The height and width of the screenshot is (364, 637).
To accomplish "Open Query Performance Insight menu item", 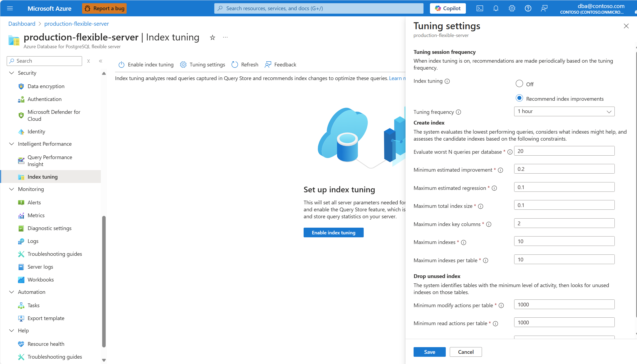I will (x=50, y=161).
